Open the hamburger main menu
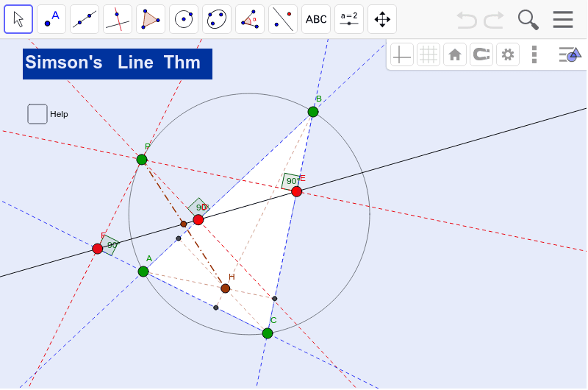 [563, 20]
